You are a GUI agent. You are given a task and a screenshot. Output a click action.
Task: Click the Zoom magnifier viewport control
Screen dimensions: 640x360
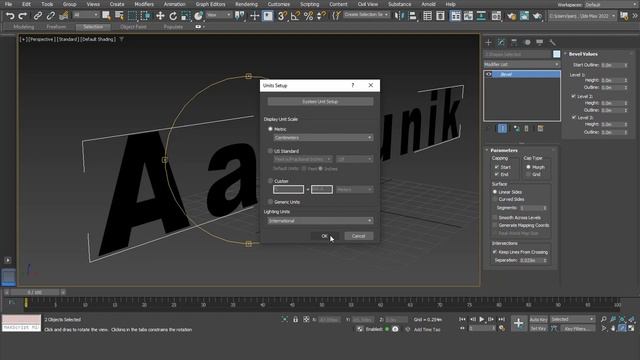(604, 319)
